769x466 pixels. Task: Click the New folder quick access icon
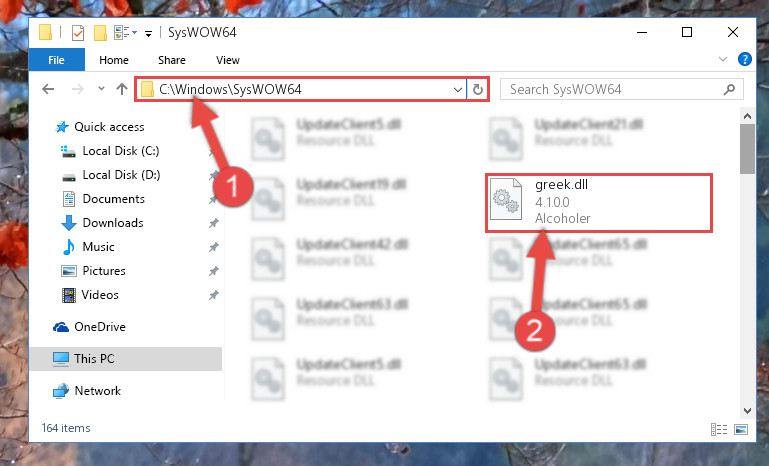(100, 33)
